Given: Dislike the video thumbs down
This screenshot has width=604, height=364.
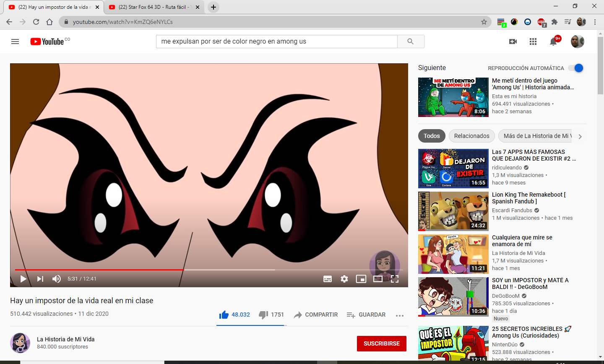Looking at the screenshot, I should click(x=271, y=315).
